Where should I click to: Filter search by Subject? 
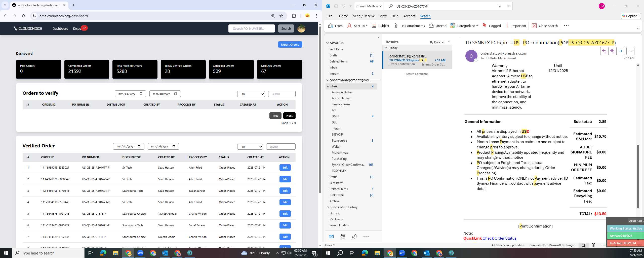tap(380, 26)
